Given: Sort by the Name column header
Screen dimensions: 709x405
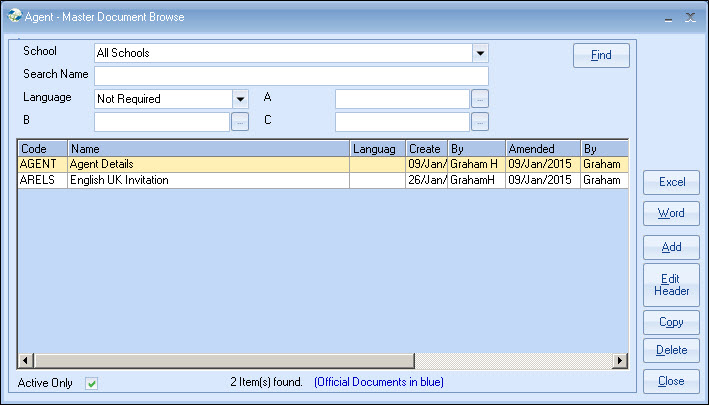Looking at the screenshot, I should click(x=208, y=148).
